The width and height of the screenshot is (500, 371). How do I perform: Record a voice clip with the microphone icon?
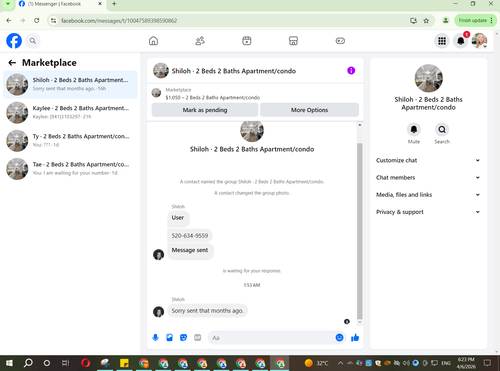(x=155, y=338)
